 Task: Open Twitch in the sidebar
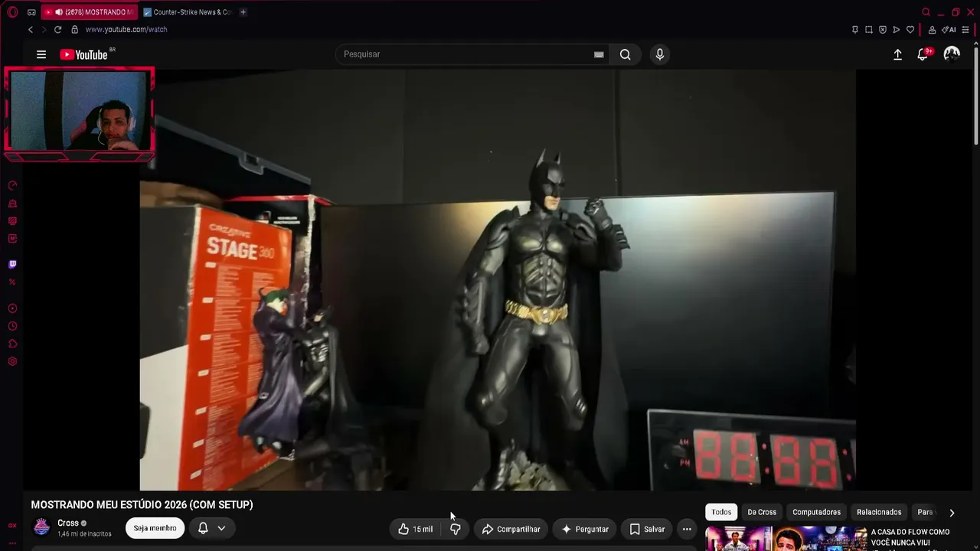coord(12,264)
